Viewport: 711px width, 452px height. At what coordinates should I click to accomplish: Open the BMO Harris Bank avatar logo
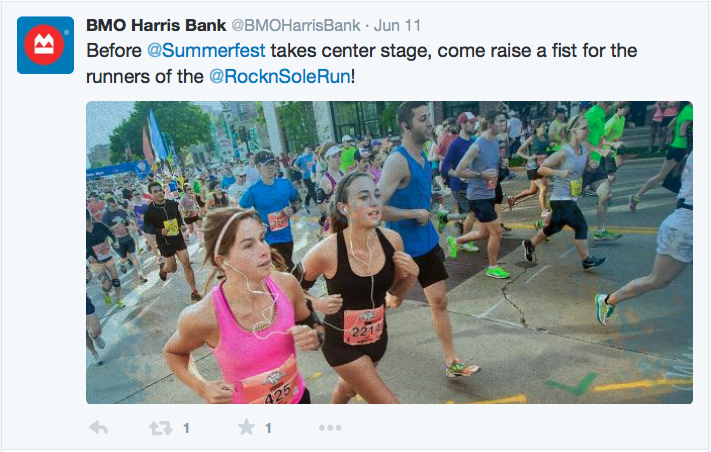pyautogui.click(x=45, y=45)
